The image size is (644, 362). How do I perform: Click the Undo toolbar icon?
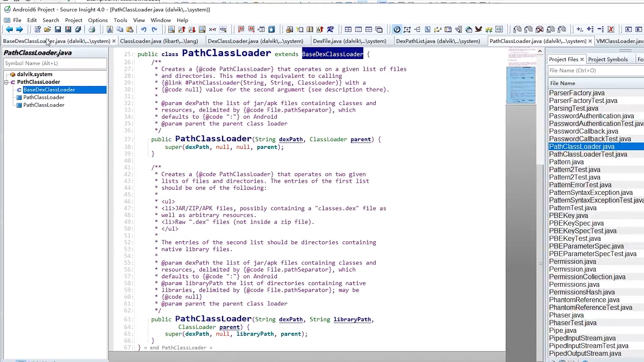pyautogui.click(x=144, y=29)
